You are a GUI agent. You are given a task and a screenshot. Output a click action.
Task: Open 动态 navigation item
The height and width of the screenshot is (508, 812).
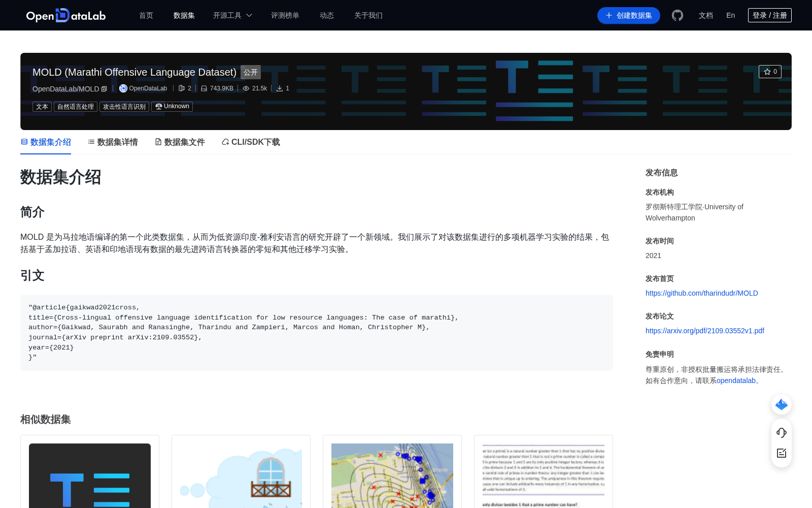click(327, 15)
